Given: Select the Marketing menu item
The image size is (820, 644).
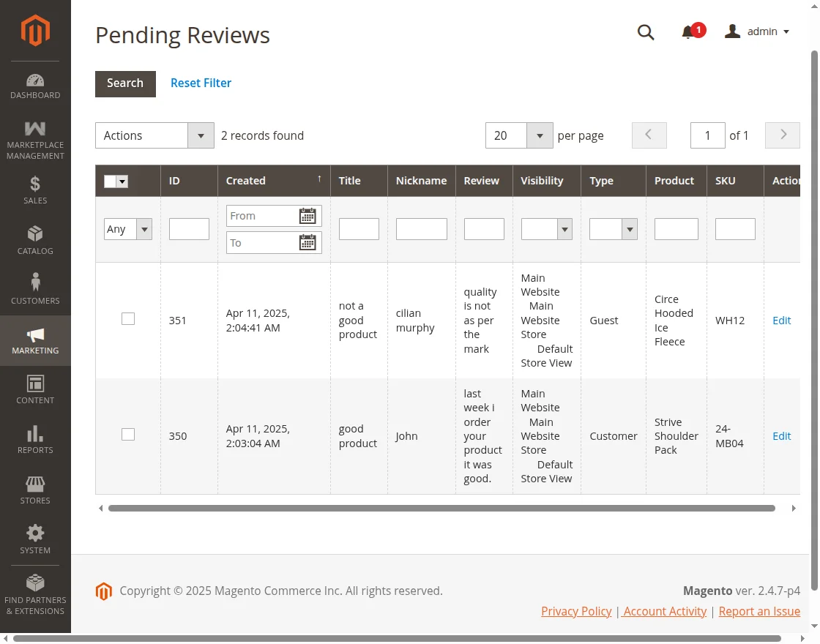Looking at the screenshot, I should pos(35,340).
